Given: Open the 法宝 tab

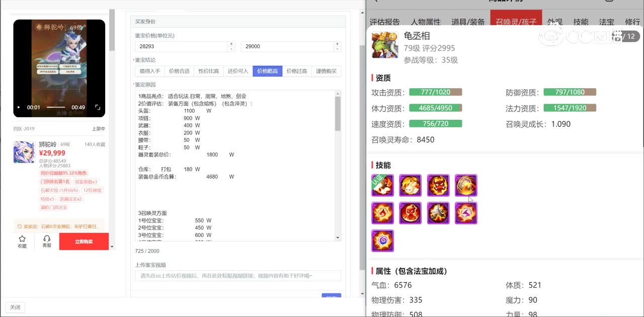Looking at the screenshot, I should (607, 22).
